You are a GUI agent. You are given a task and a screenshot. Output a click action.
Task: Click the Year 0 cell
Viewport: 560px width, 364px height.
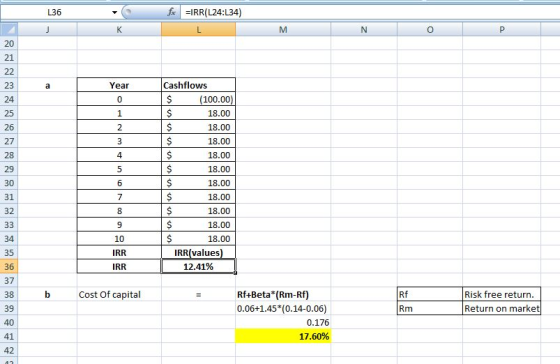(119, 99)
